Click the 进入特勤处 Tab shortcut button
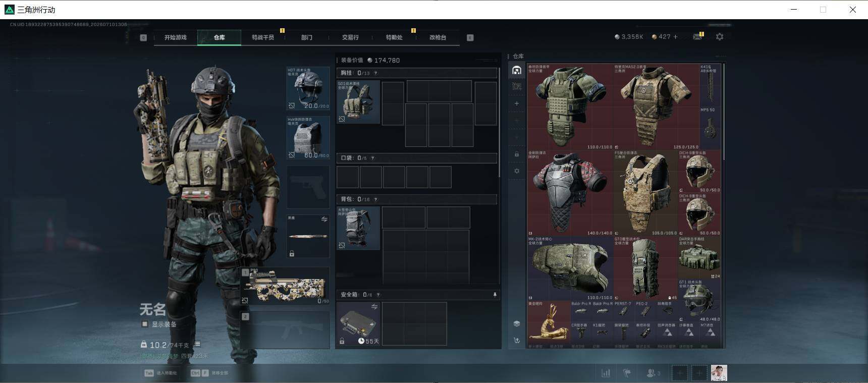Image resolution: width=868 pixels, height=383 pixels. [161, 373]
